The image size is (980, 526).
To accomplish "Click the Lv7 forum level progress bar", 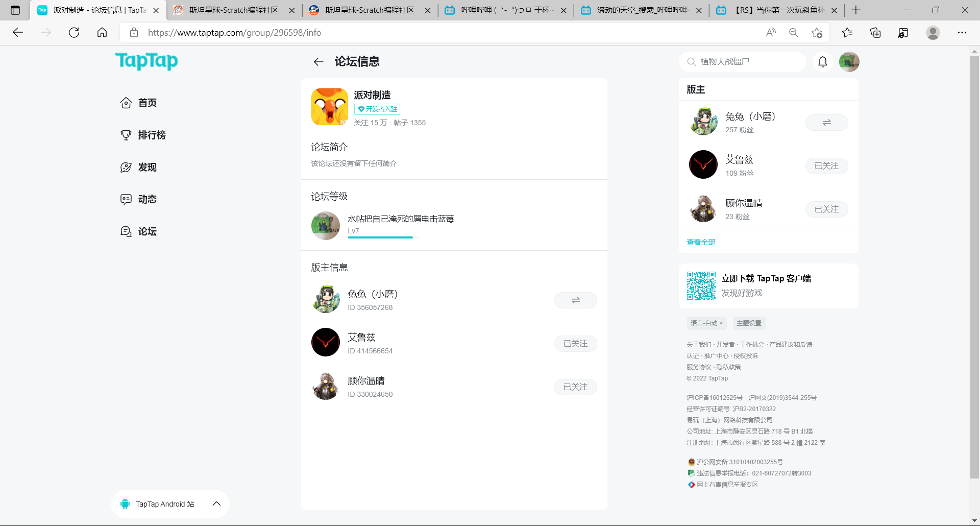I will coord(383,237).
